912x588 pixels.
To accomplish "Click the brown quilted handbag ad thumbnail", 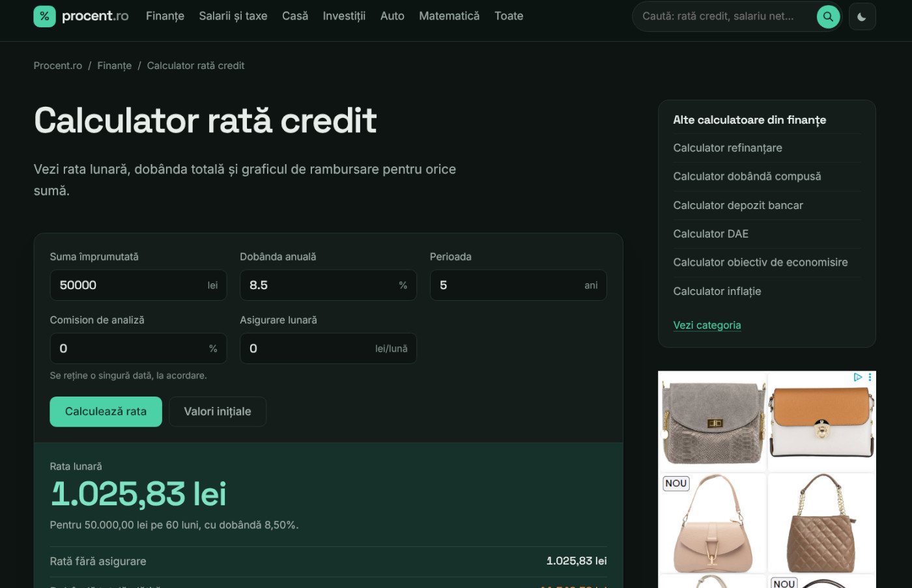I will (x=822, y=523).
